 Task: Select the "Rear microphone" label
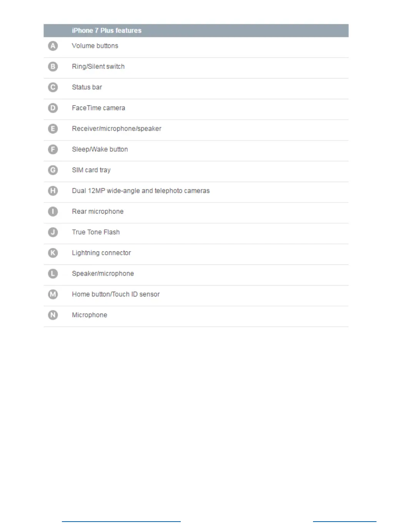coord(98,211)
